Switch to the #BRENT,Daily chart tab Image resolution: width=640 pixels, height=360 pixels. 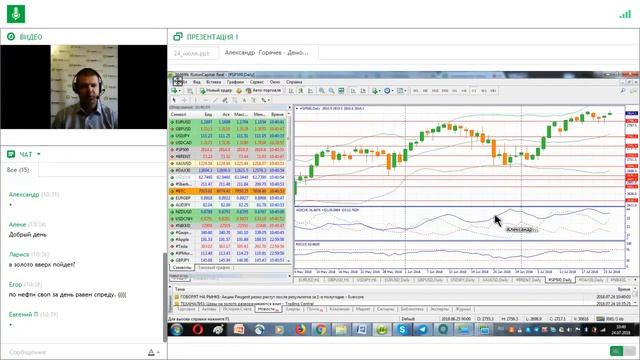(x=528, y=280)
